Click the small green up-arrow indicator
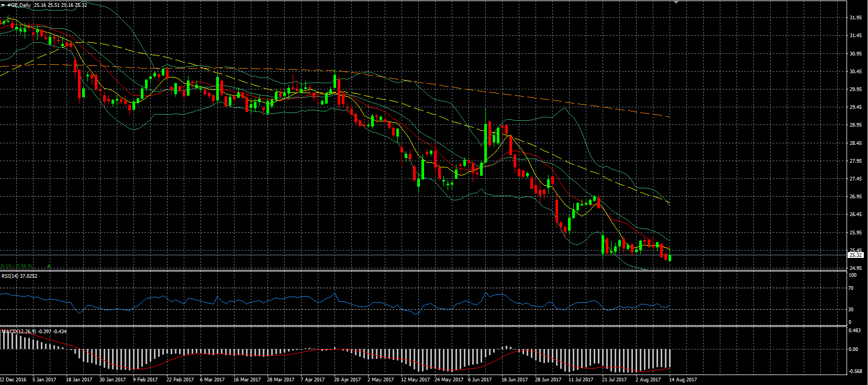 pyautogui.click(x=49, y=266)
